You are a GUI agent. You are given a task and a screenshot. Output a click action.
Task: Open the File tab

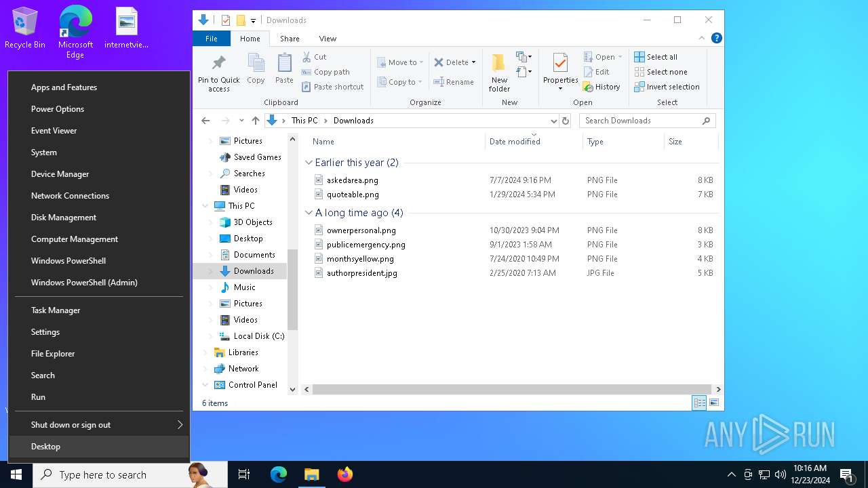[x=212, y=39]
